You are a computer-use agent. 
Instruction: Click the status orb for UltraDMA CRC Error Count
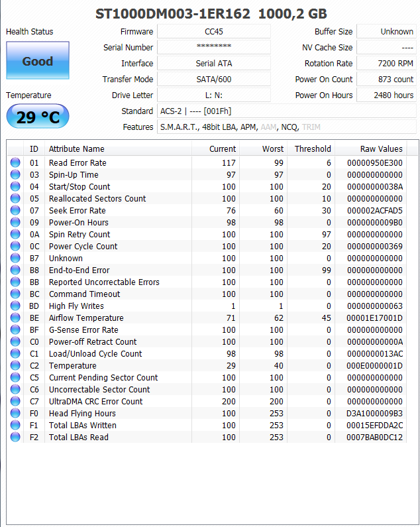[x=15, y=401]
